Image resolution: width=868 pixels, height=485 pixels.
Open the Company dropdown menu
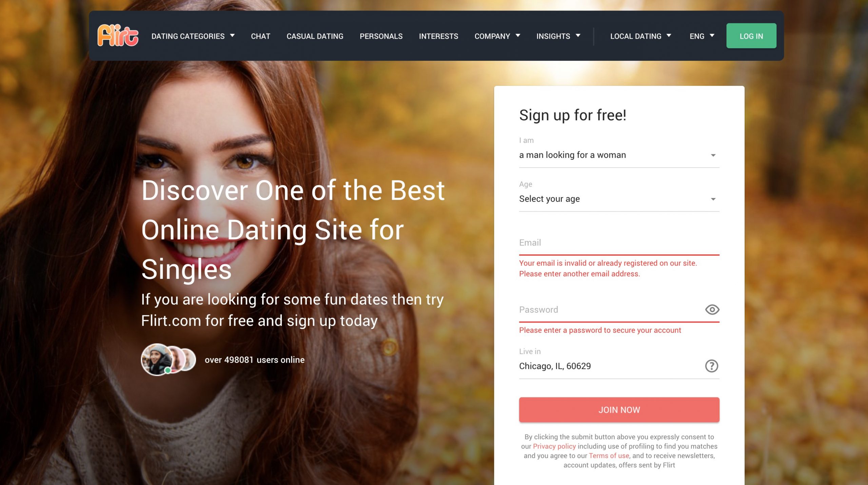pyautogui.click(x=497, y=36)
